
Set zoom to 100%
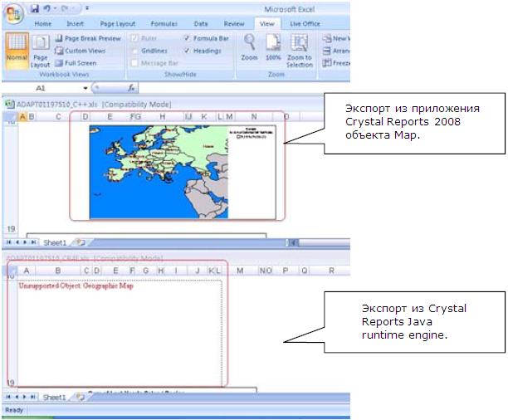pyautogui.click(x=273, y=47)
